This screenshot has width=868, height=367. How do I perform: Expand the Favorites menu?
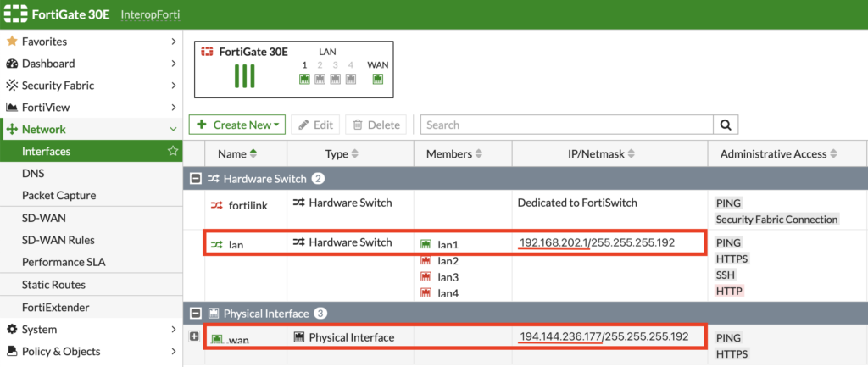coord(173,42)
